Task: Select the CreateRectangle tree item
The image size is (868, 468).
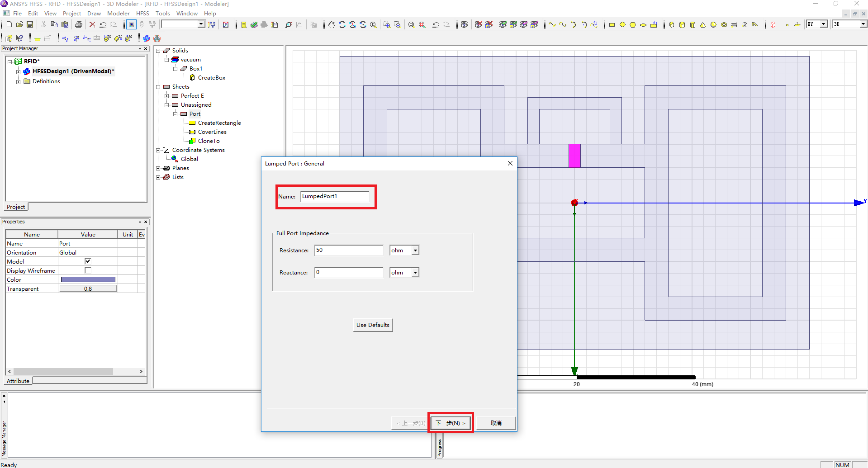Action: [219, 123]
